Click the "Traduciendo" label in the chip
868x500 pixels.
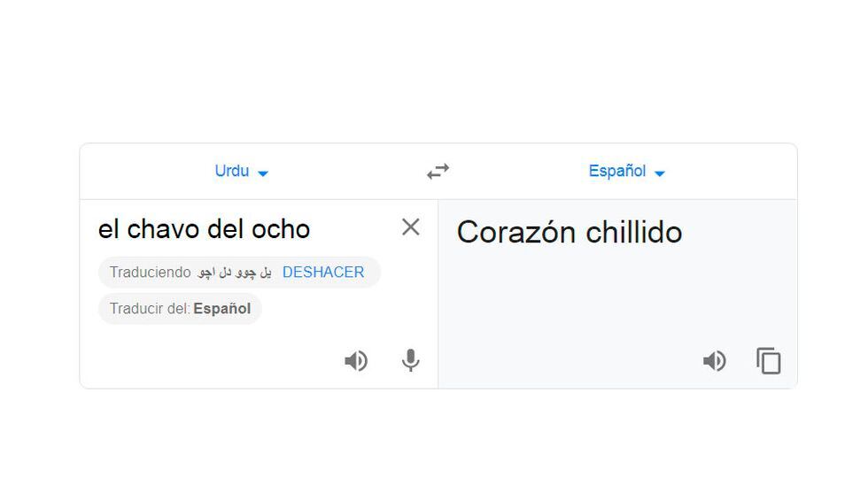(x=150, y=273)
